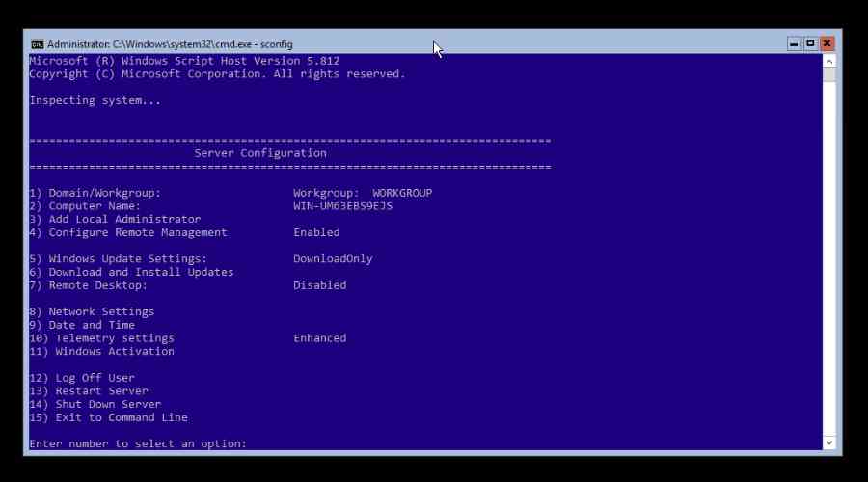868x482 pixels.
Task: Click 'Microsoft (R) Windows Script Host Version 5.812'
Action: point(184,61)
